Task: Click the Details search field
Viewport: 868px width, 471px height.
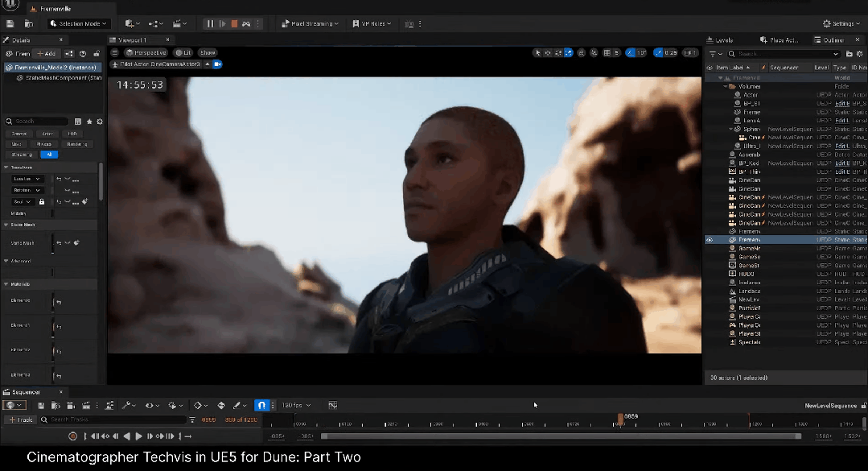Action: (37, 122)
